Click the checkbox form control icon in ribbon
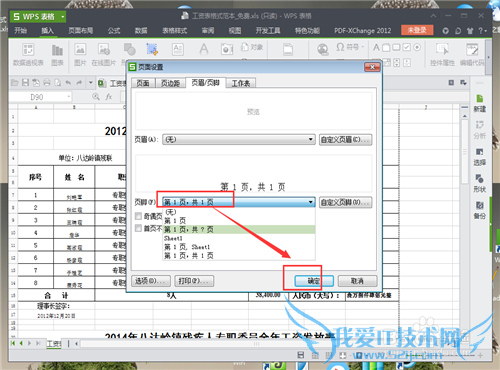Screen dimensions: 500x370 406,47
